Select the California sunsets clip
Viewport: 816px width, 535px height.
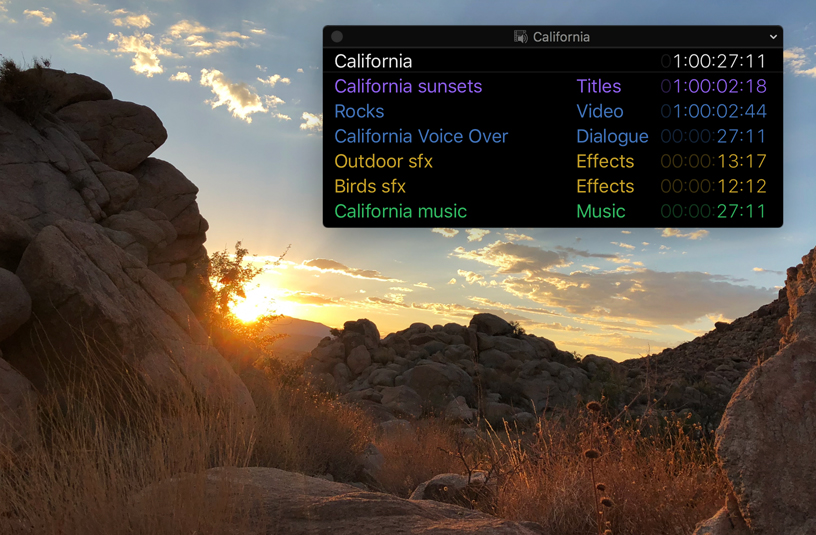[x=408, y=87]
